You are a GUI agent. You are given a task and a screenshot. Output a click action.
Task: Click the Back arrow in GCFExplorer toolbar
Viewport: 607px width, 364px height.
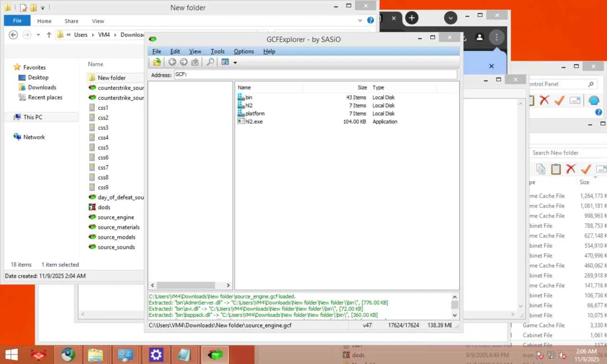[172, 62]
